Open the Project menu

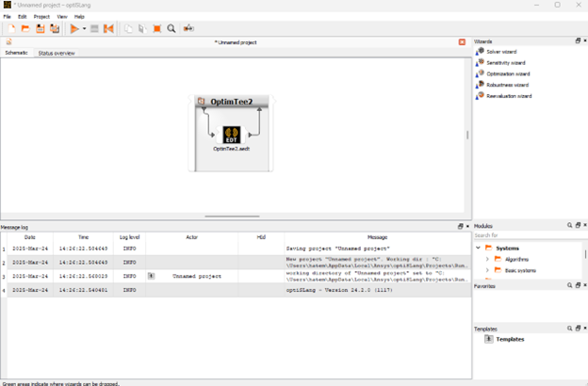(41, 17)
